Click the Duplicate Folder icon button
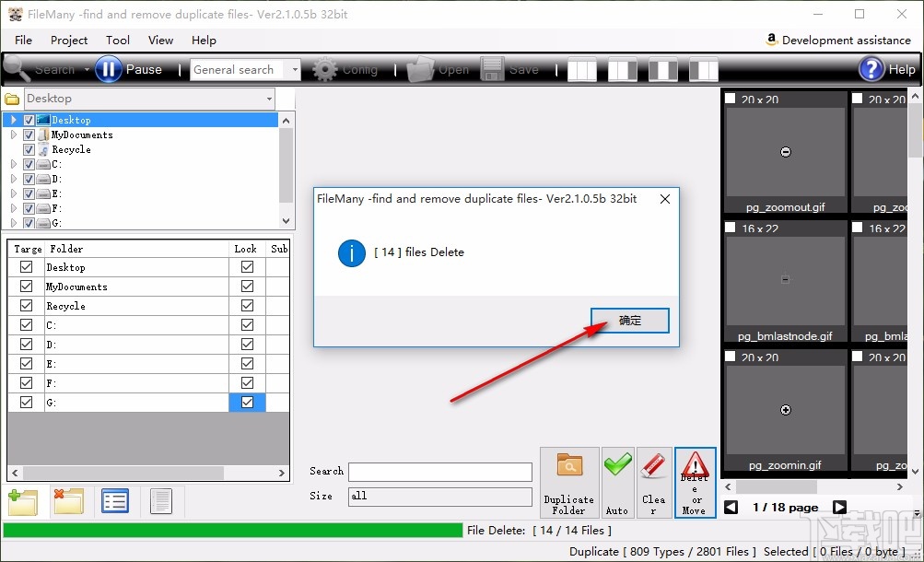 coord(569,483)
